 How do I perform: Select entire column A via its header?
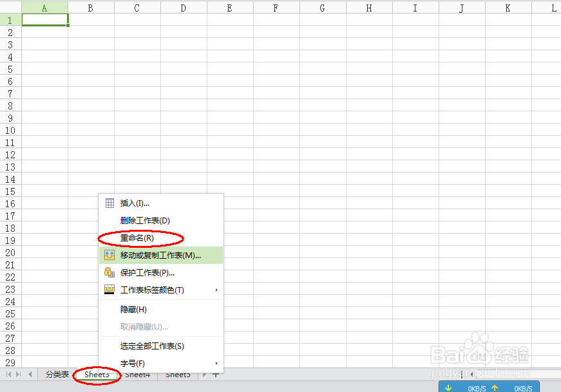(44, 7)
